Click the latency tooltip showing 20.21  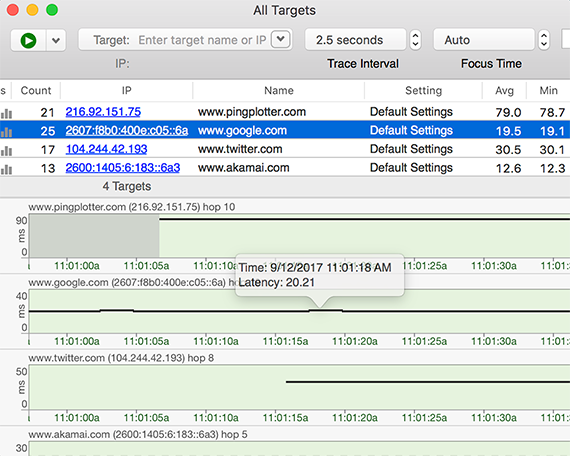(x=320, y=275)
